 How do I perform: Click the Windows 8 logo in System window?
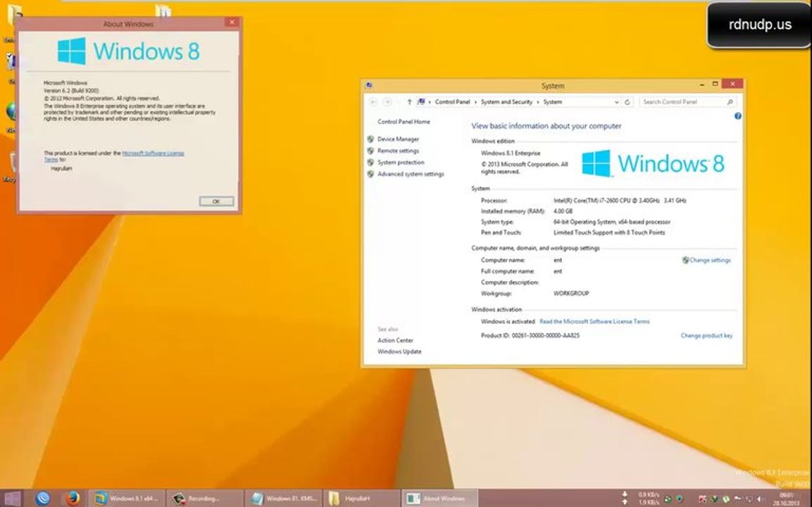pos(653,163)
